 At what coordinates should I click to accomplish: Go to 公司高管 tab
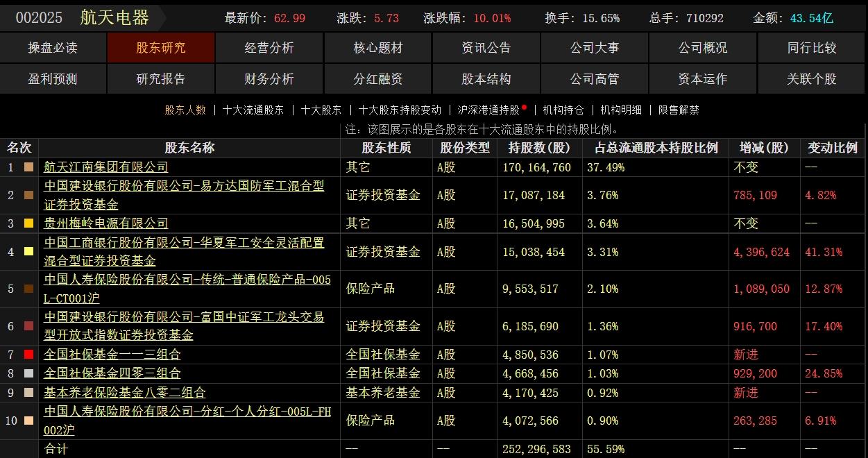(x=595, y=79)
